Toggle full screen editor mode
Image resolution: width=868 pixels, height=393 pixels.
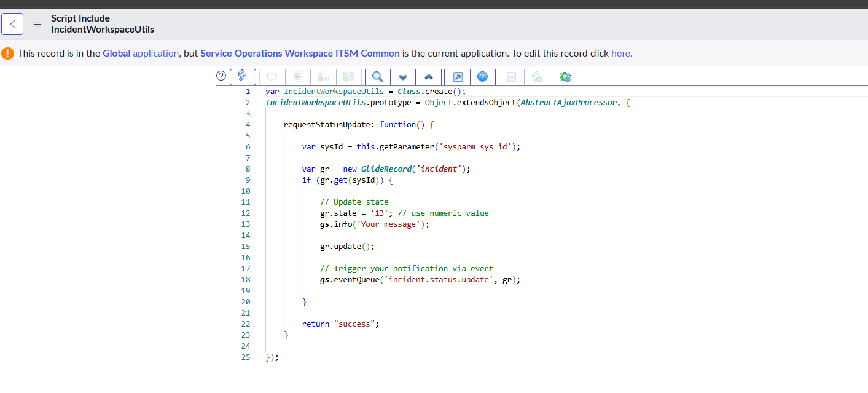coord(457,77)
